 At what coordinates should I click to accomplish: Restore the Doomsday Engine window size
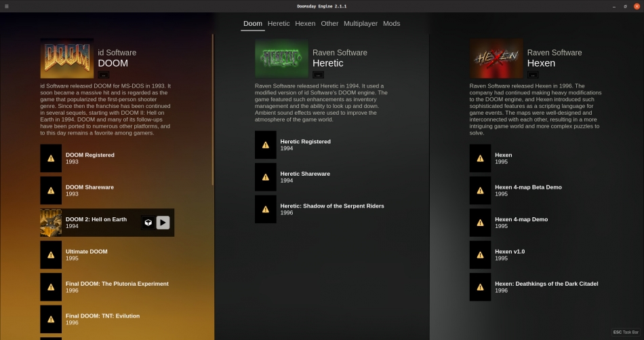625,6
